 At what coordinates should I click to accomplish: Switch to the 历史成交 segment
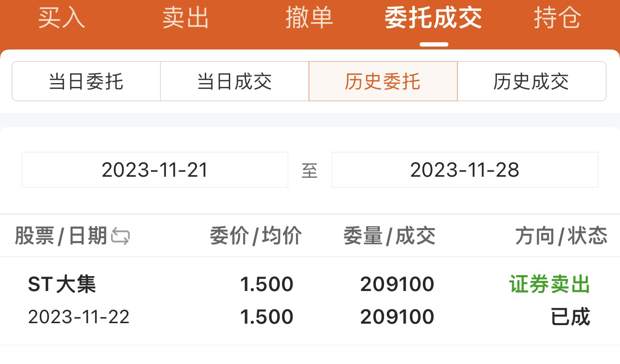[x=532, y=81]
